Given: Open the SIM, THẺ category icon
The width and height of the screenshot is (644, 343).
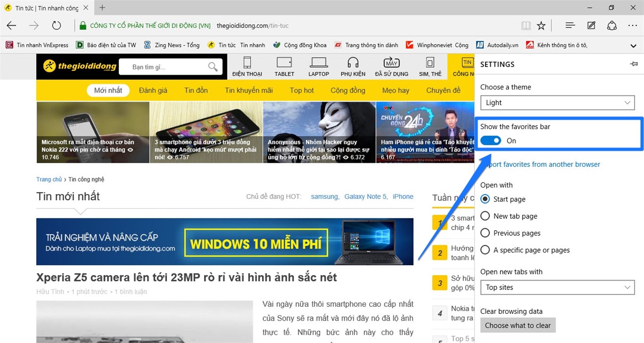Looking at the screenshot, I should coord(430,66).
